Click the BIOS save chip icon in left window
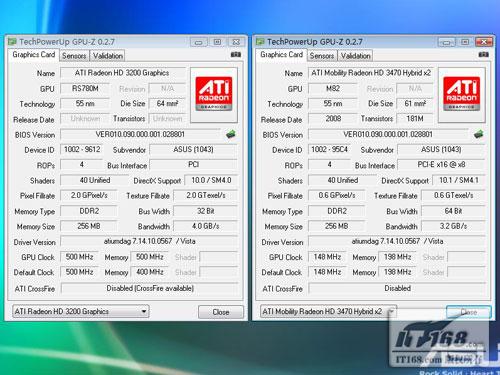Viewport: 500px width, 375px height. pos(231,134)
